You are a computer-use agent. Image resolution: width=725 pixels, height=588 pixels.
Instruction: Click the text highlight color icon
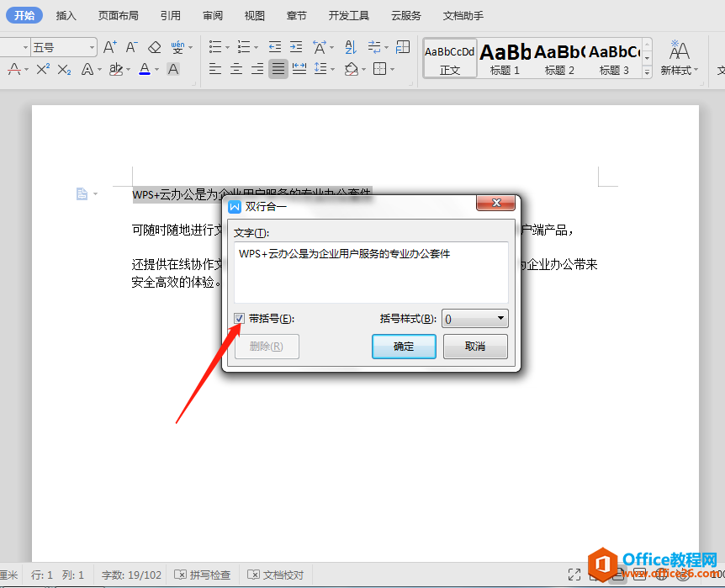point(115,69)
